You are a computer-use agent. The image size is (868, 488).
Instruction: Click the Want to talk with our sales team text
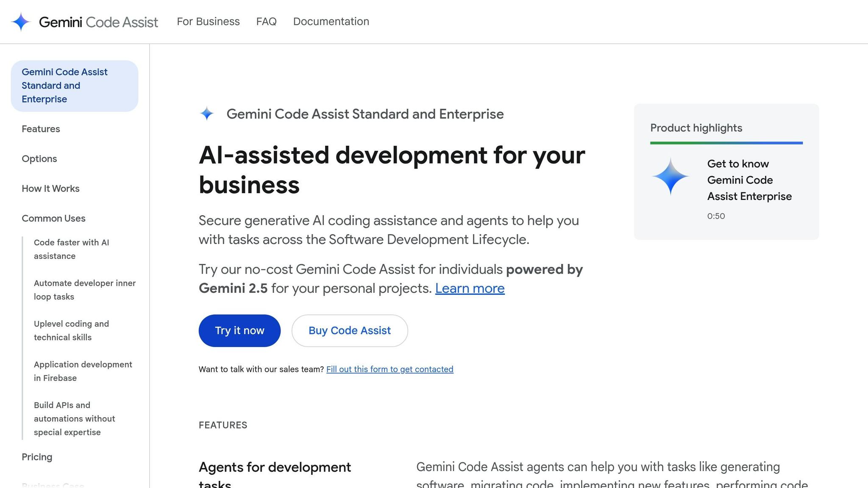[261, 369]
